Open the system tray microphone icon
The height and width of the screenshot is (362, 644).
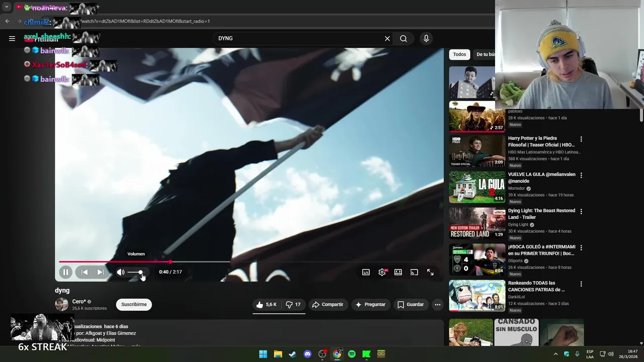pos(577,354)
